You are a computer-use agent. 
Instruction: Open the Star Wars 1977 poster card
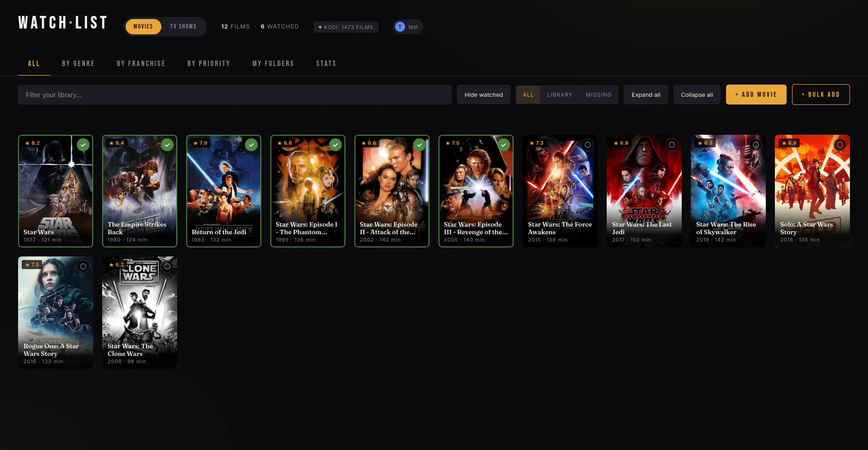[56, 191]
